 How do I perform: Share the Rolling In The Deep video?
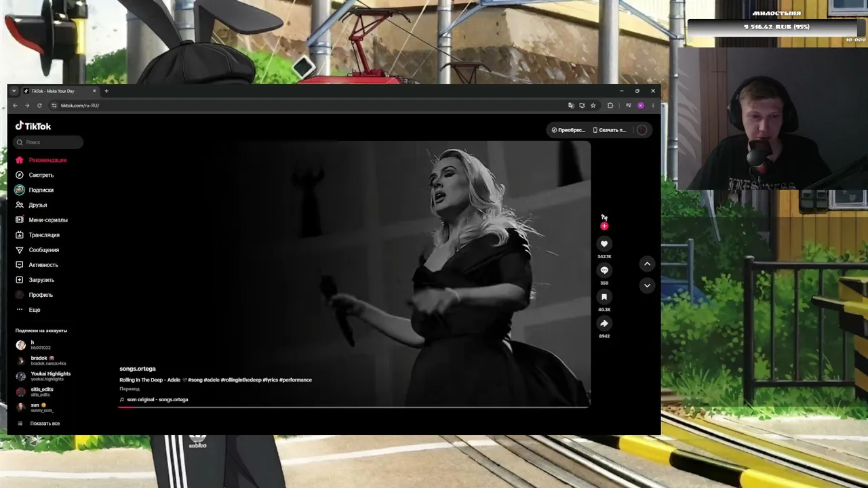(x=604, y=323)
